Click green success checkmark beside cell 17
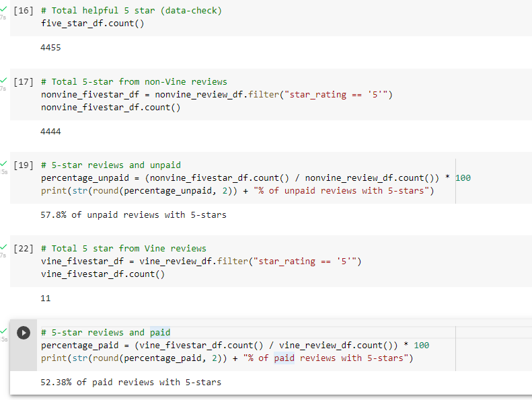532x400 pixels. pyautogui.click(x=3, y=81)
